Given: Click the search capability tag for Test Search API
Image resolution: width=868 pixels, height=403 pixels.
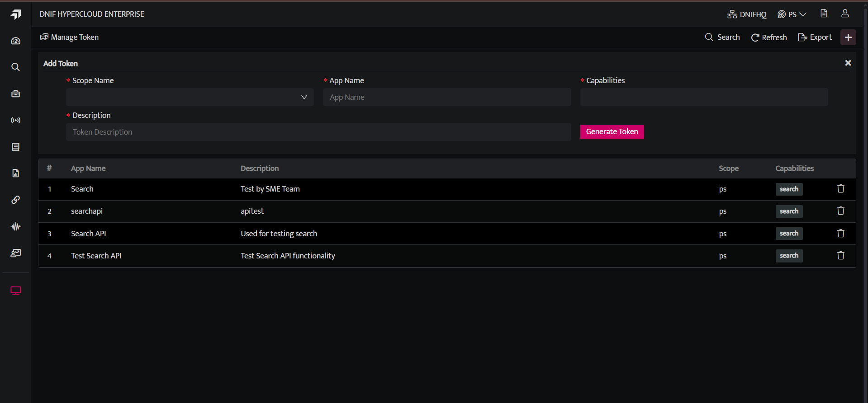Looking at the screenshot, I should point(789,256).
